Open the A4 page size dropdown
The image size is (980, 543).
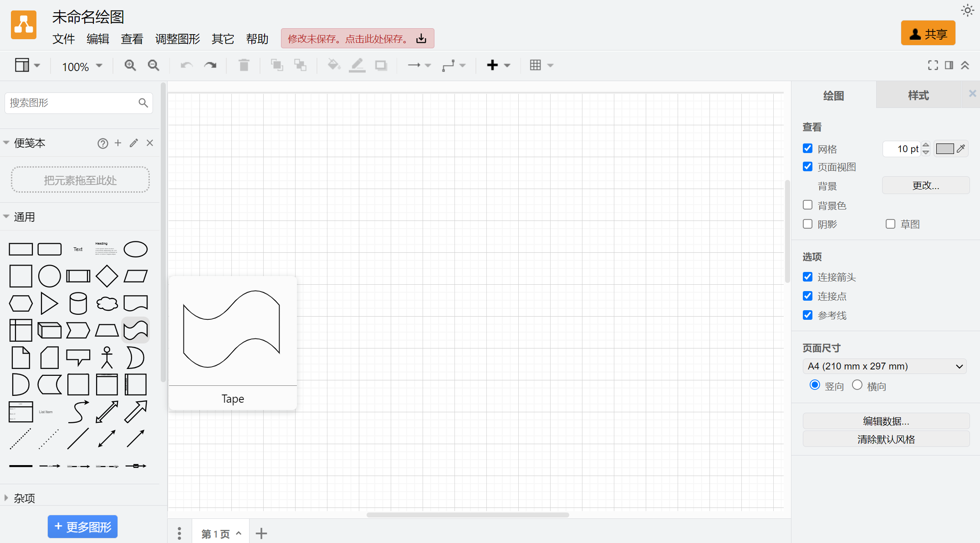click(x=885, y=366)
